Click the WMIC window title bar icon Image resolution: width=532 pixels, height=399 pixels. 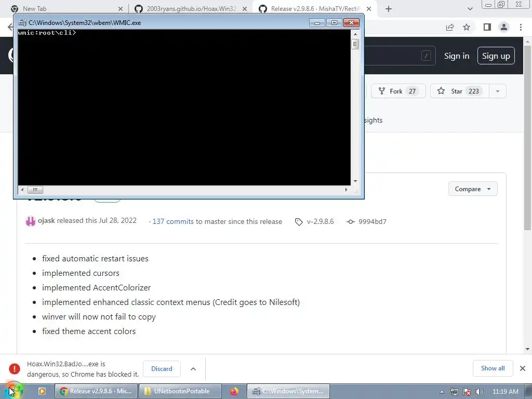22,23
